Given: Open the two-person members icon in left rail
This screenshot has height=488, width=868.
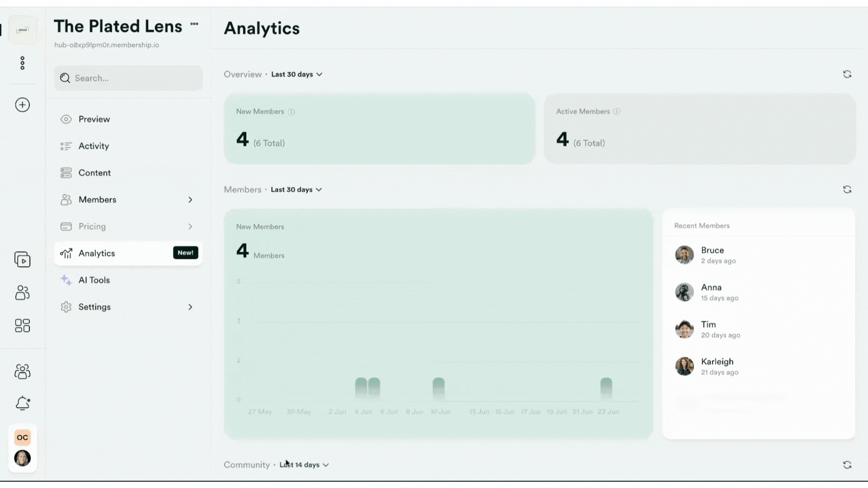Looking at the screenshot, I should tap(22, 292).
